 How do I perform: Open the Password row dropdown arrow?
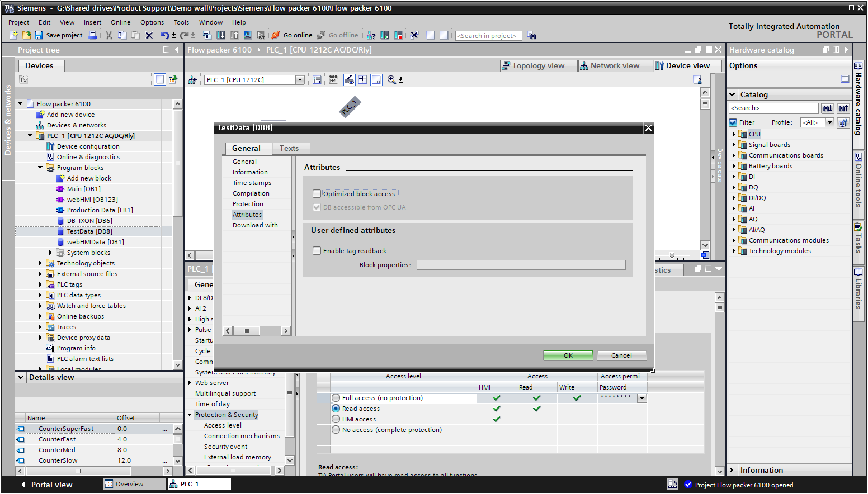(642, 398)
